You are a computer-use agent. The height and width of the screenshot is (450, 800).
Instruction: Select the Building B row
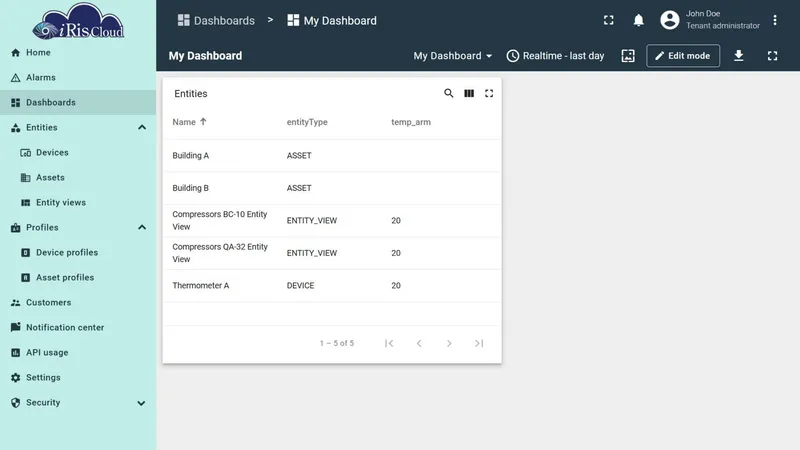332,188
